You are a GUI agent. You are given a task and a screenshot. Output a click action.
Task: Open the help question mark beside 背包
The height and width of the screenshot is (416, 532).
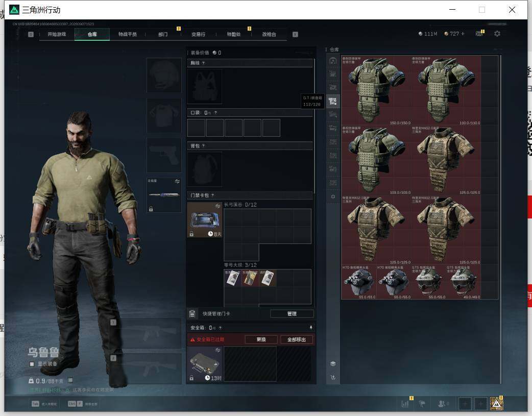pyautogui.click(x=203, y=146)
